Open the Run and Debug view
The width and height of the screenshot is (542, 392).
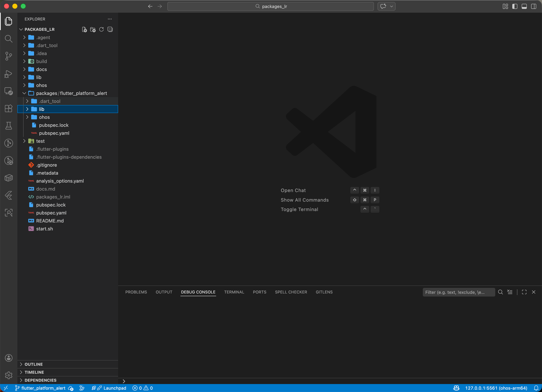point(9,74)
